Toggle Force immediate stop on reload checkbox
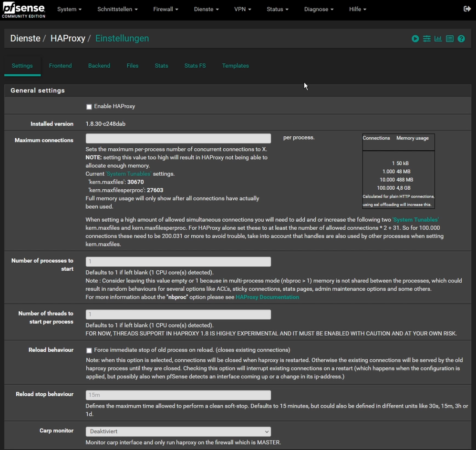 (x=89, y=350)
